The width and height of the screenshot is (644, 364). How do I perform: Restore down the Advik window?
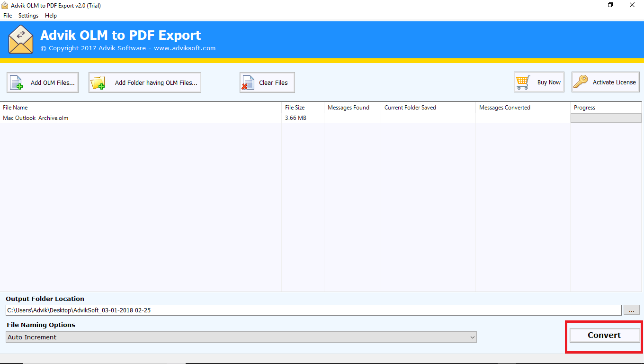pyautogui.click(x=610, y=5)
